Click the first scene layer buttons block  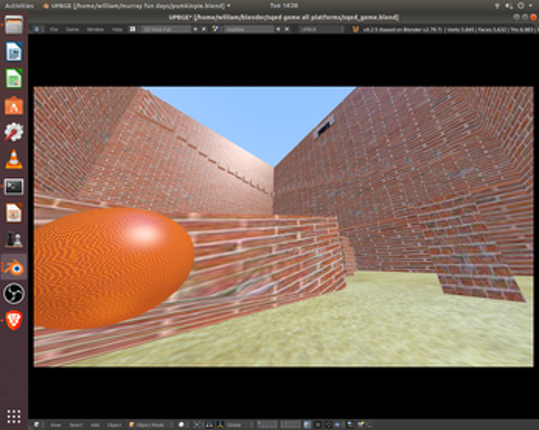tap(267, 425)
